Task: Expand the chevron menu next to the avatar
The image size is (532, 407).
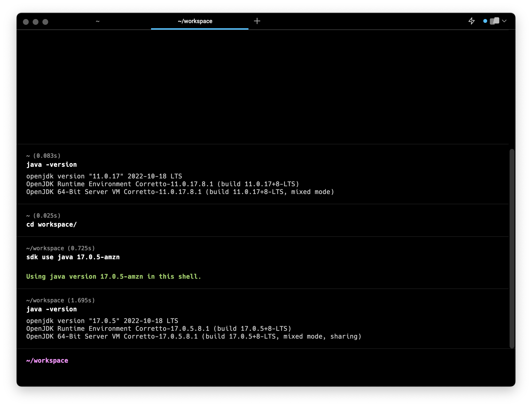Action: (504, 21)
